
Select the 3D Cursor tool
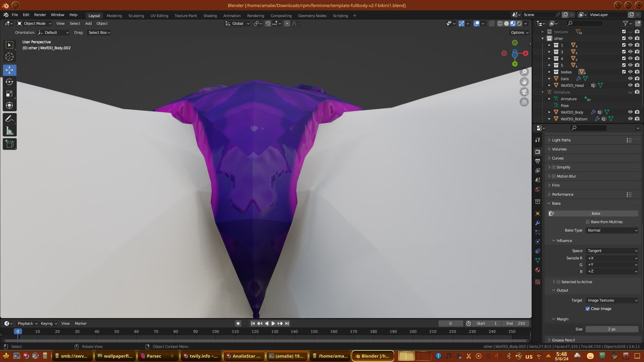click(9, 57)
